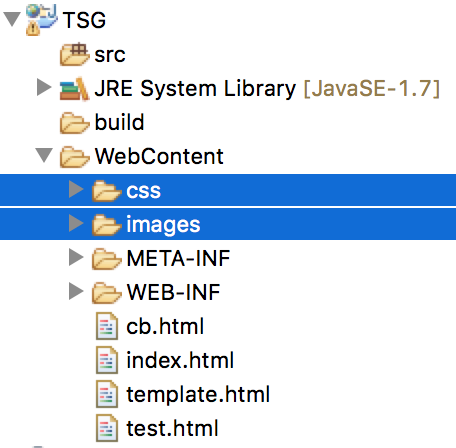The width and height of the screenshot is (456, 448).
Task: Expand the images folder
Action: (x=76, y=223)
